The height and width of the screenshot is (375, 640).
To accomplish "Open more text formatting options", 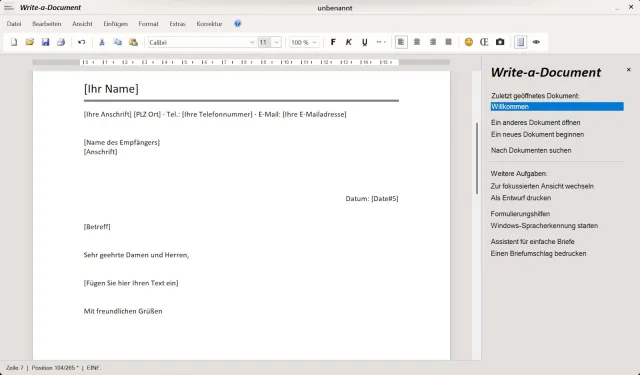I will [x=380, y=42].
